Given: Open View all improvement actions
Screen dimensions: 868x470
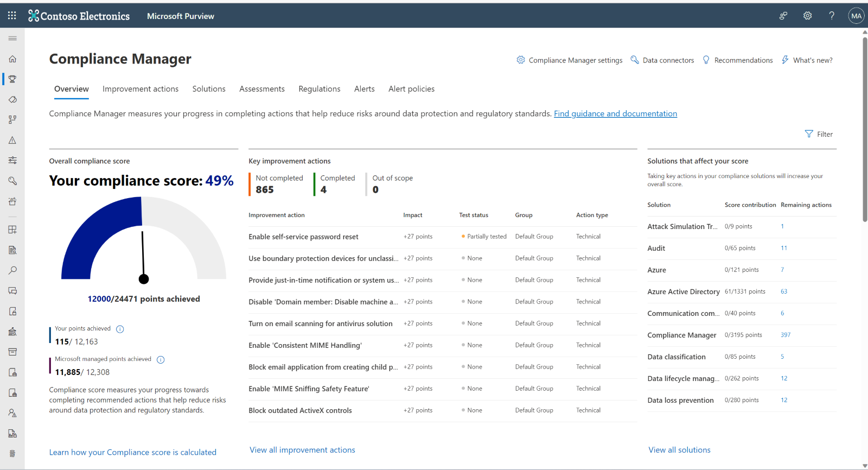Looking at the screenshot, I should tap(302, 450).
